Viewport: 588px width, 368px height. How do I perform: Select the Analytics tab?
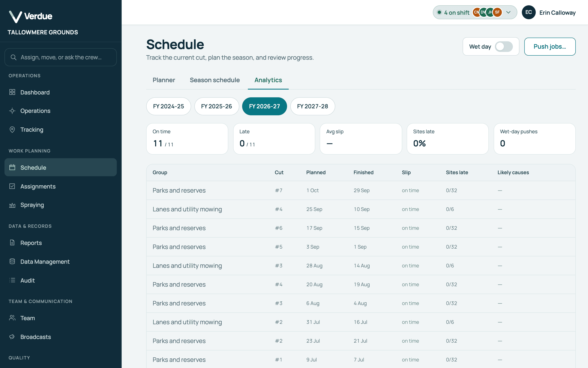pos(268,80)
